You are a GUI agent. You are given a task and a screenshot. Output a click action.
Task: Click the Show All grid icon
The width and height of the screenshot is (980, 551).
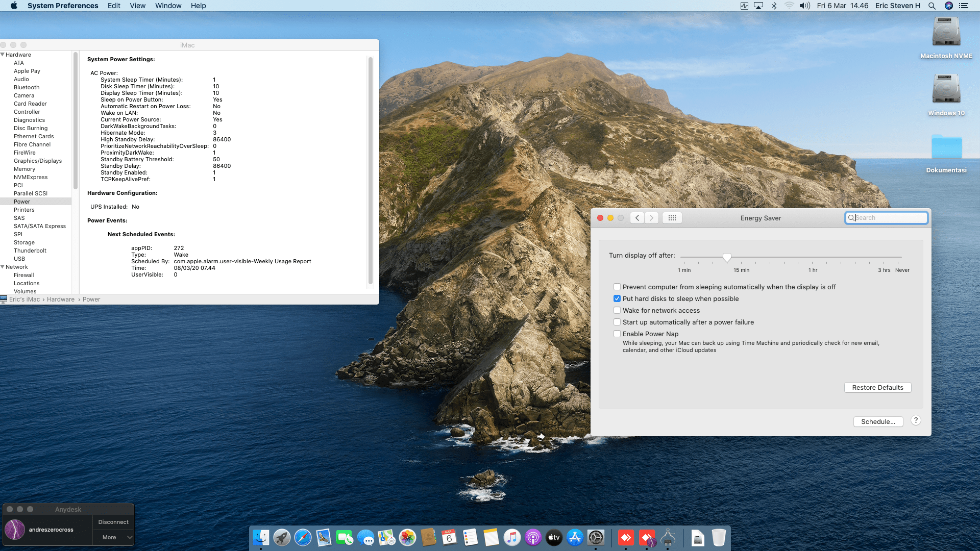coord(672,218)
